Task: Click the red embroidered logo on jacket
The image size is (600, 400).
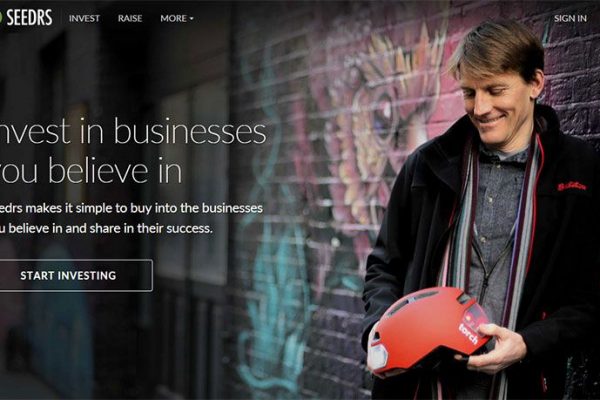Action: 572,186
